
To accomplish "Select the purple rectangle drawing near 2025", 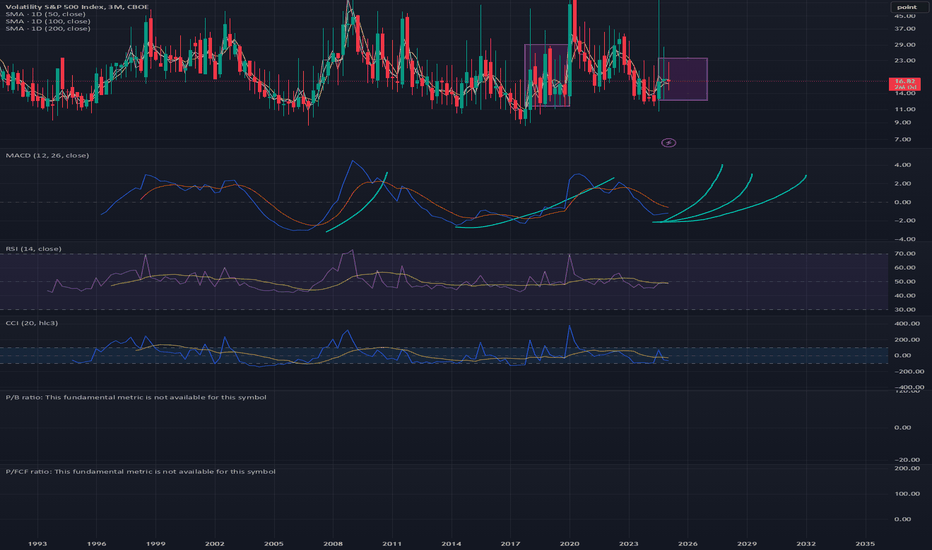I will (x=683, y=79).
